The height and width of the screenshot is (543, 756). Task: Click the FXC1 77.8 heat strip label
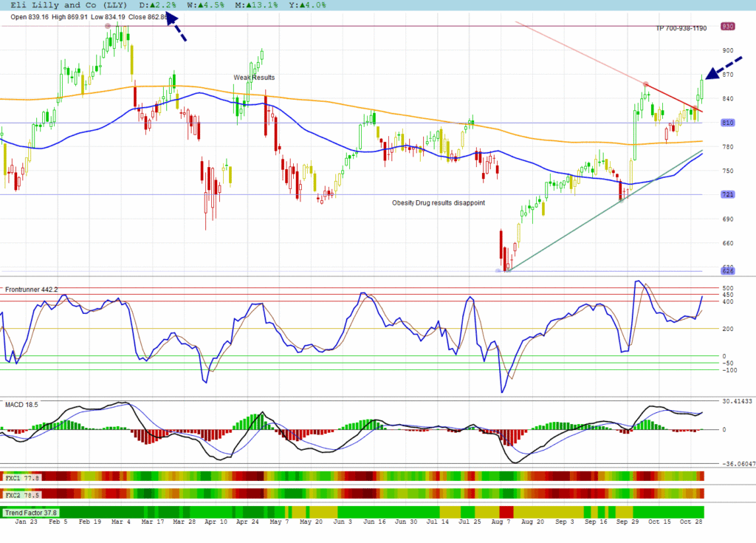(22, 479)
